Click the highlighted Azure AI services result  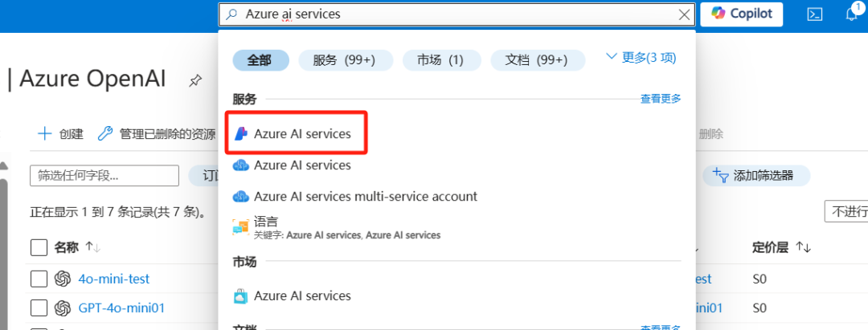tap(302, 134)
